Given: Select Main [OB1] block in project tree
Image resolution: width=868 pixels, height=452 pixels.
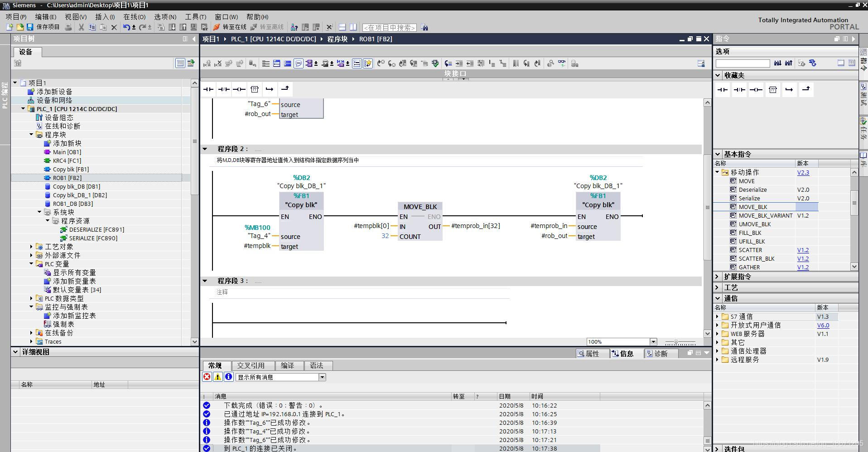Looking at the screenshot, I should pyautogui.click(x=67, y=152).
